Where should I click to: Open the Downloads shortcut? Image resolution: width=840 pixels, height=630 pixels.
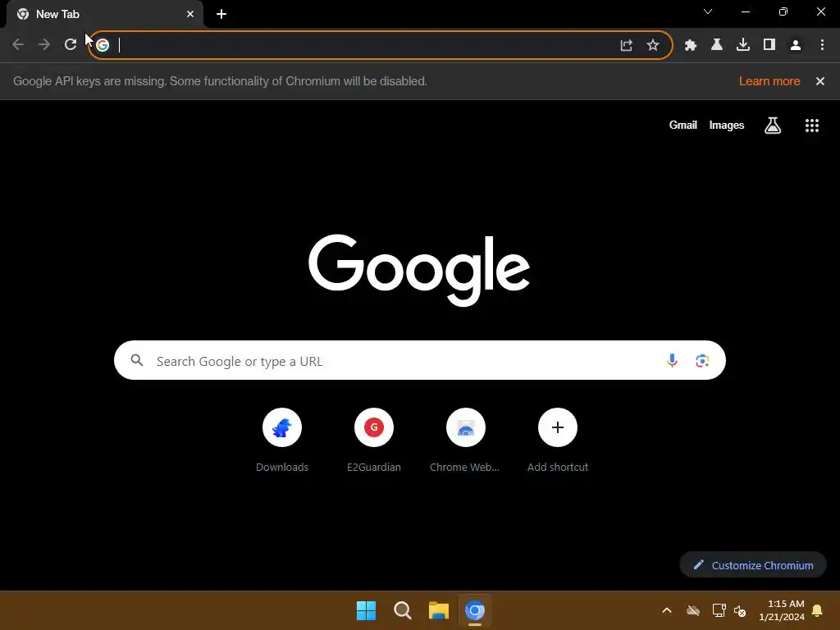pyautogui.click(x=282, y=441)
